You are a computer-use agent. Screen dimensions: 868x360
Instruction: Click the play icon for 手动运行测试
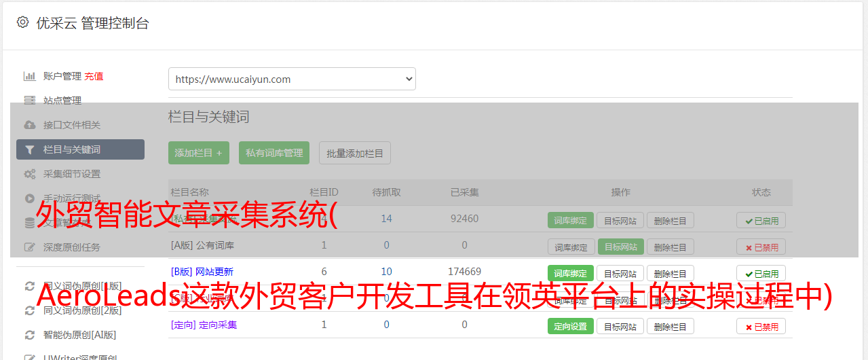pyautogui.click(x=29, y=198)
